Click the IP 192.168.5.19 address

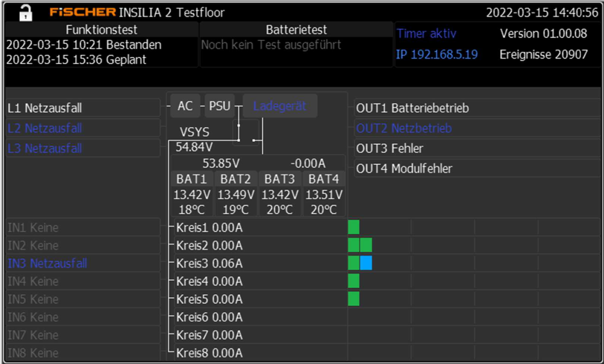437,54
